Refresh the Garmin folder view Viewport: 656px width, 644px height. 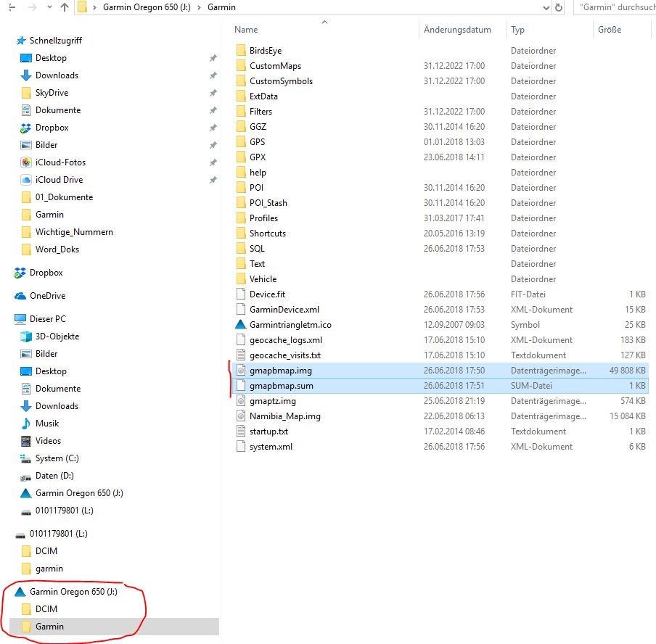pyautogui.click(x=559, y=7)
